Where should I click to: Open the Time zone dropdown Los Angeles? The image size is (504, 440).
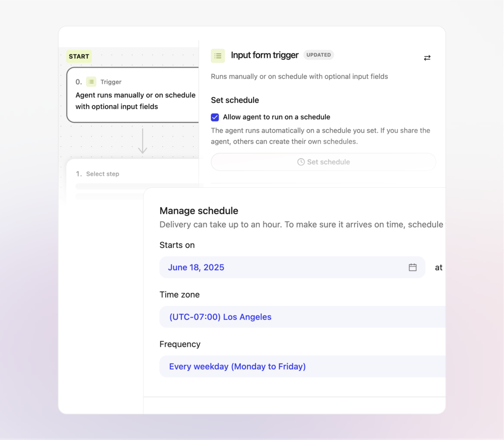[x=303, y=317]
